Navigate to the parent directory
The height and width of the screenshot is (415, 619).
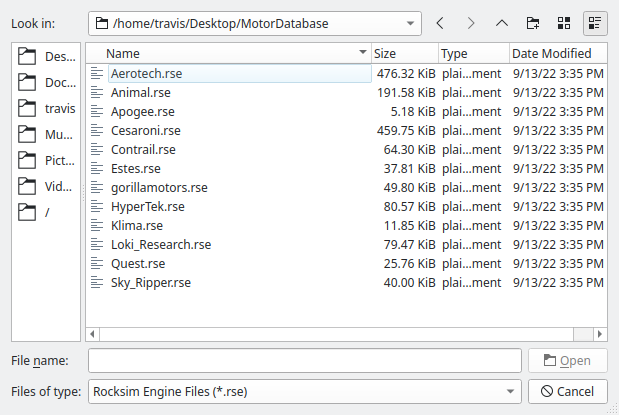[502, 22]
